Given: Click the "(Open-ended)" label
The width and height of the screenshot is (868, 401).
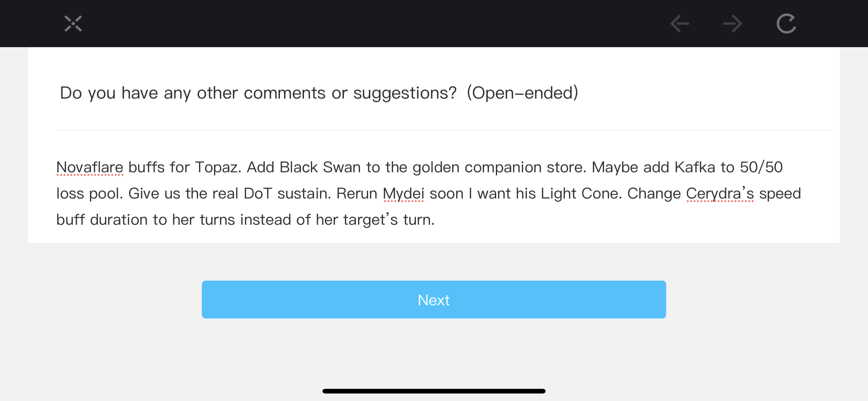Looking at the screenshot, I should [x=522, y=92].
